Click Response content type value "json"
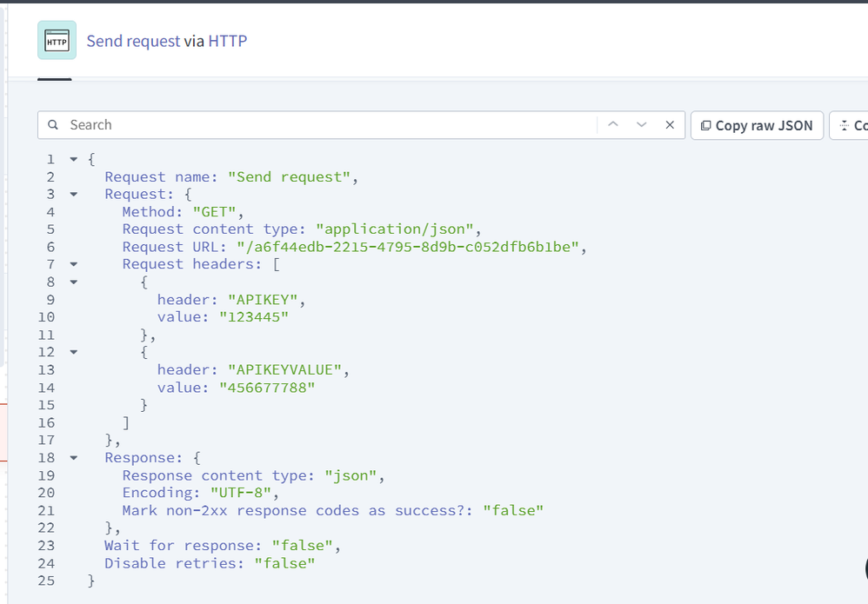Screen dimensions: 868x604 pyautogui.click(x=351, y=475)
